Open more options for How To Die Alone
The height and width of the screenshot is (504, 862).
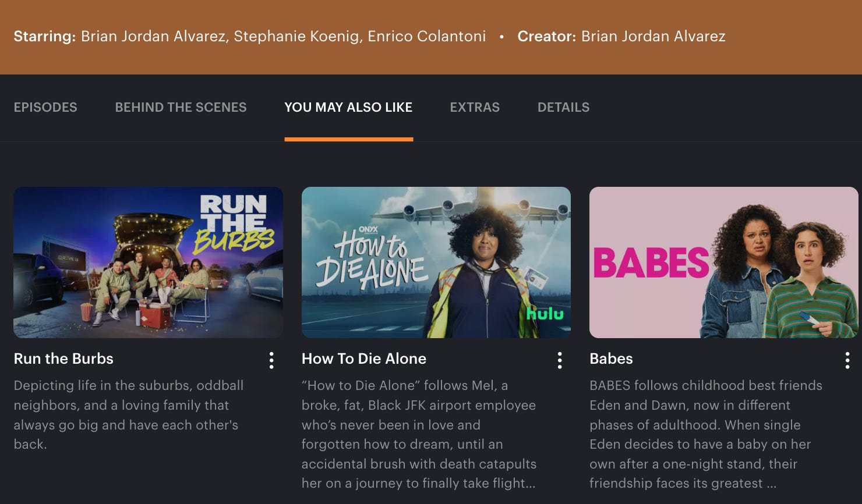(560, 360)
